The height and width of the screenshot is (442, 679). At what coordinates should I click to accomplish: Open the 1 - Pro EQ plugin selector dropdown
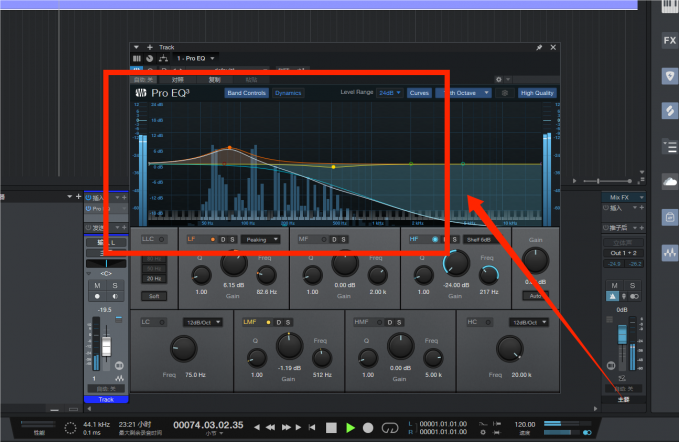click(195, 58)
